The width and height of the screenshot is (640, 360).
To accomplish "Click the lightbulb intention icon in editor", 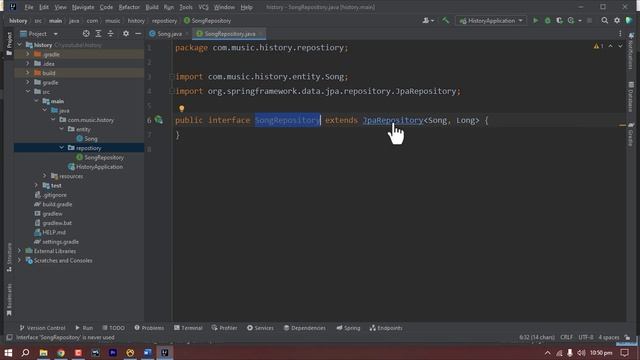I will (x=182, y=108).
